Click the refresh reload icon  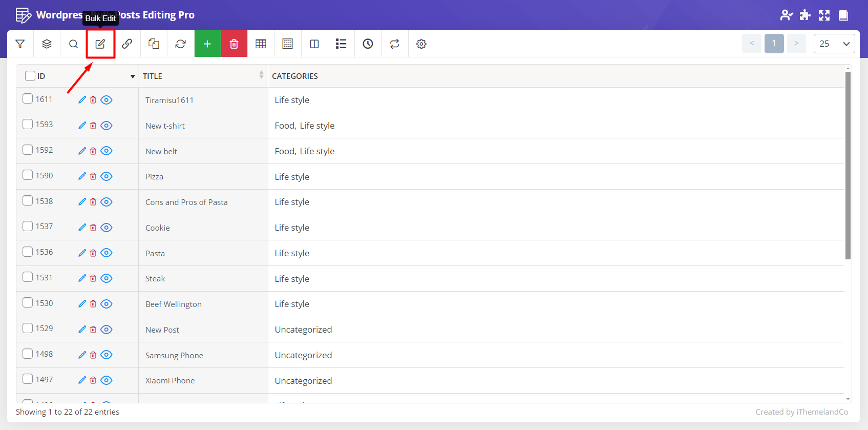coord(180,44)
